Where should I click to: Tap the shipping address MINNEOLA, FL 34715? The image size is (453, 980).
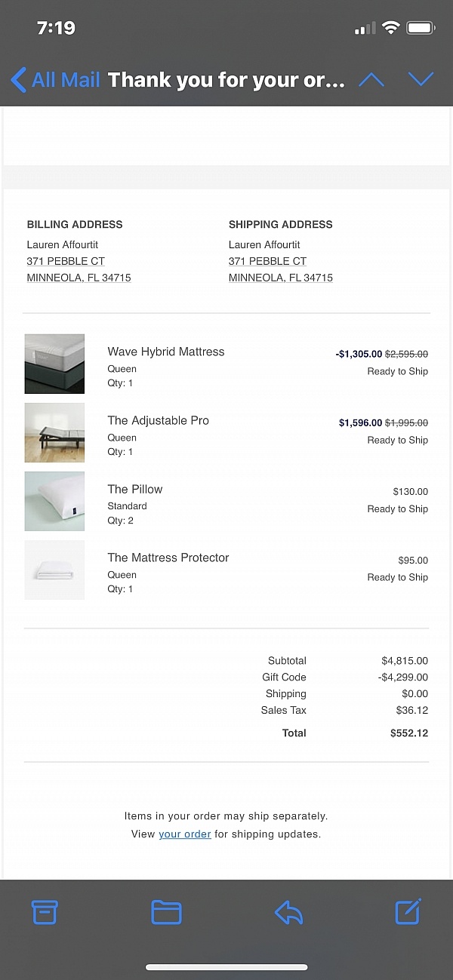pyautogui.click(x=281, y=278)
